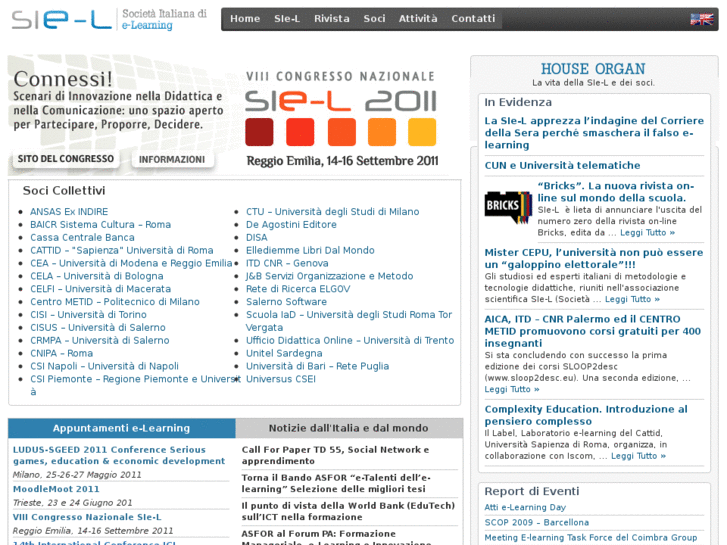Open AICA, ITD – CNR Palermo headline
The height and width of the screenshot is (545, 727).
click(x=593, y=331)
